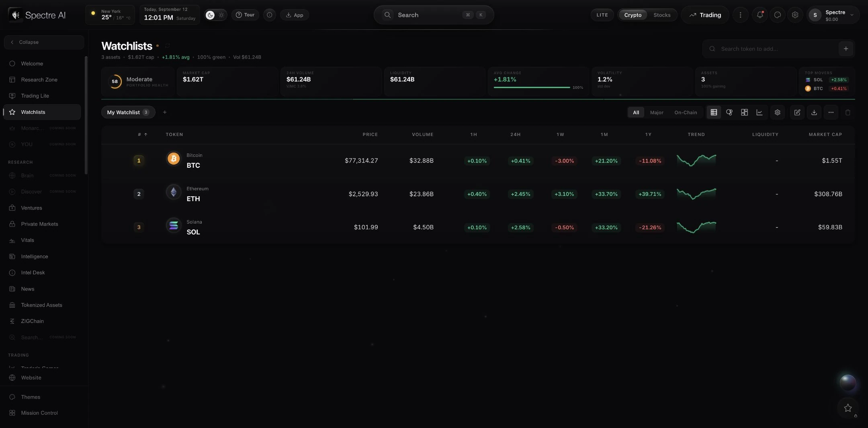The image size is (868, 428).
Task: Sort by PRICE column header
Action: (370, 134)
